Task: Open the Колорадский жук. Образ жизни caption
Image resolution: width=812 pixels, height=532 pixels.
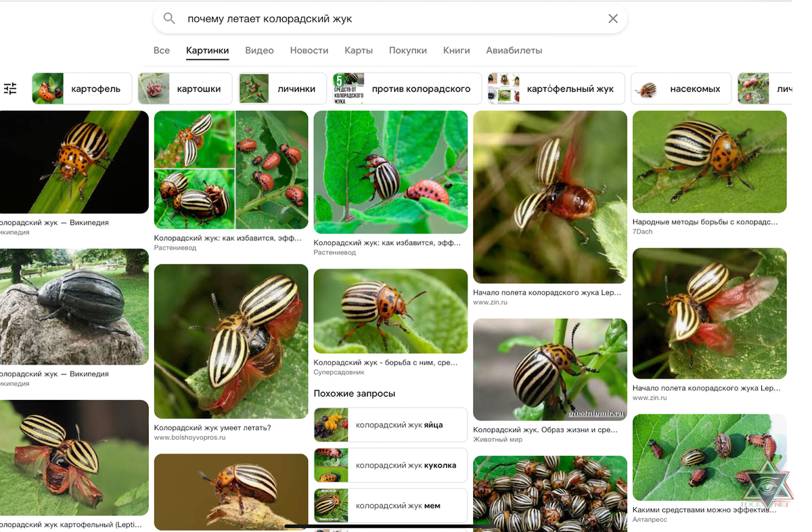Action: point(545,430)
